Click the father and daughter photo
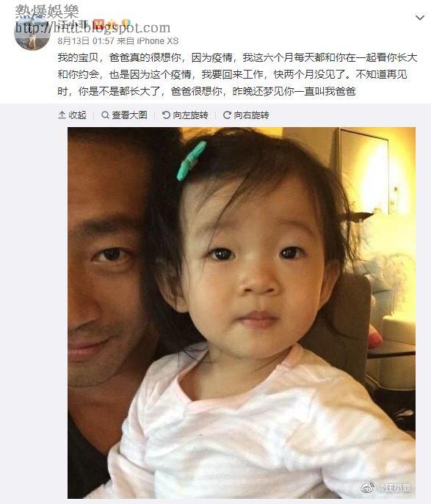Screen dimensions: 431x504 tap(242, 313)
